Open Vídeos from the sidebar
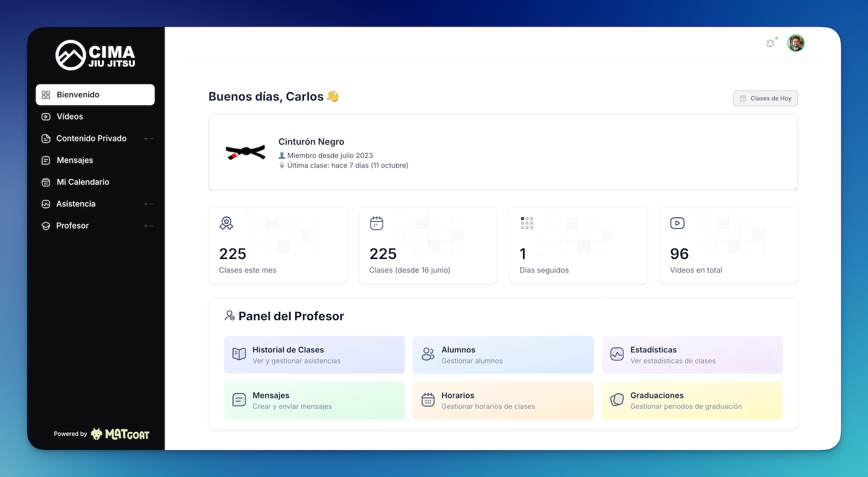This screenshot has height=477, width=868. point(70,117)
